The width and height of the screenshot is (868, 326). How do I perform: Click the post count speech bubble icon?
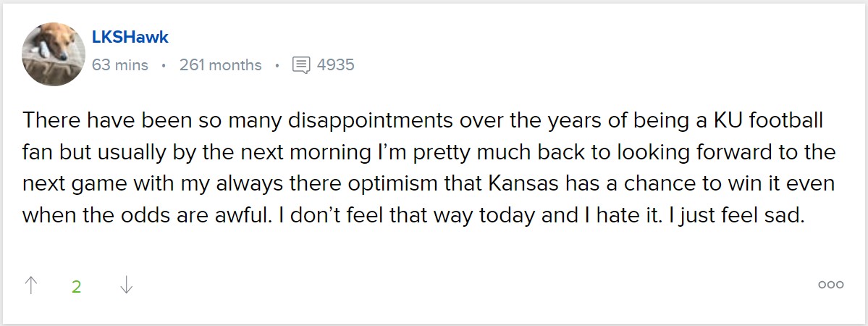click(x=300, y=65)
